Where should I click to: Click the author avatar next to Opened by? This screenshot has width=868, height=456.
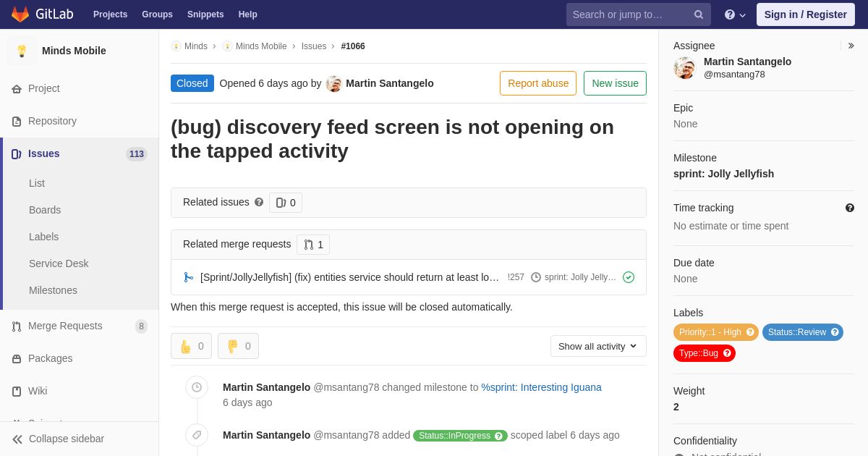point(333,83)
